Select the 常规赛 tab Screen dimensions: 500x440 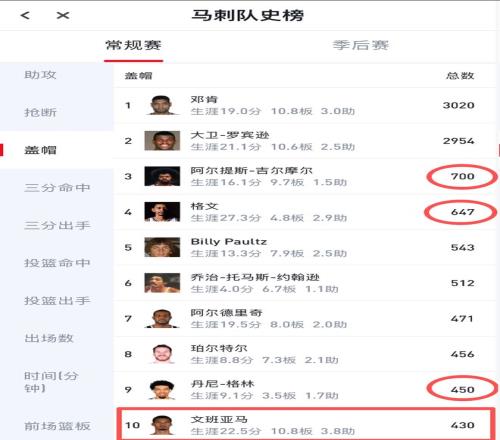(133, 45)
